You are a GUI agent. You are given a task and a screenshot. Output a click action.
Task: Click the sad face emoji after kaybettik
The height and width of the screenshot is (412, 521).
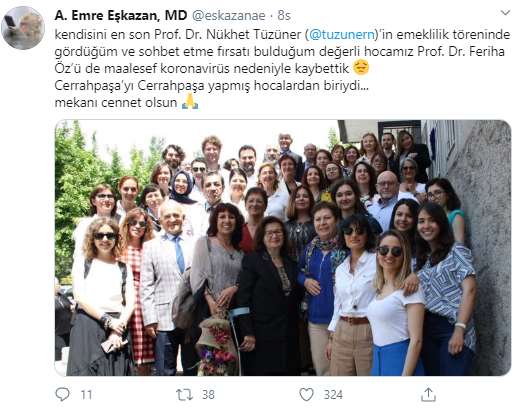pyautogui.click(x=361, y=68)
